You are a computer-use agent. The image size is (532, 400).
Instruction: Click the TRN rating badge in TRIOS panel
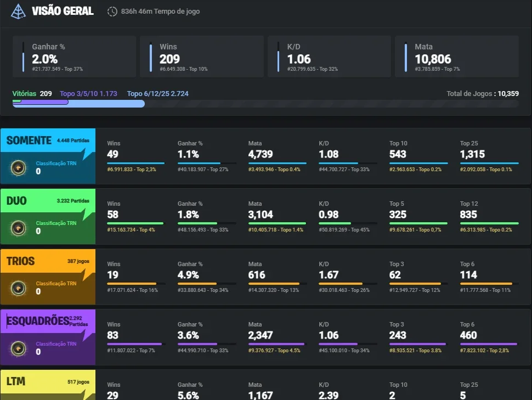pos(18,288)
